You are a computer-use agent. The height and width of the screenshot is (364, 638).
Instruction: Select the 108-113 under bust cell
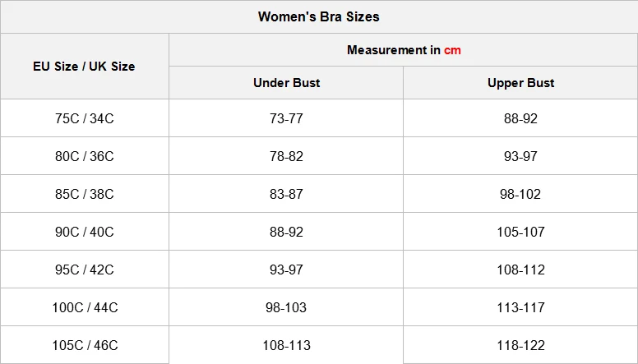click(286, 345)
